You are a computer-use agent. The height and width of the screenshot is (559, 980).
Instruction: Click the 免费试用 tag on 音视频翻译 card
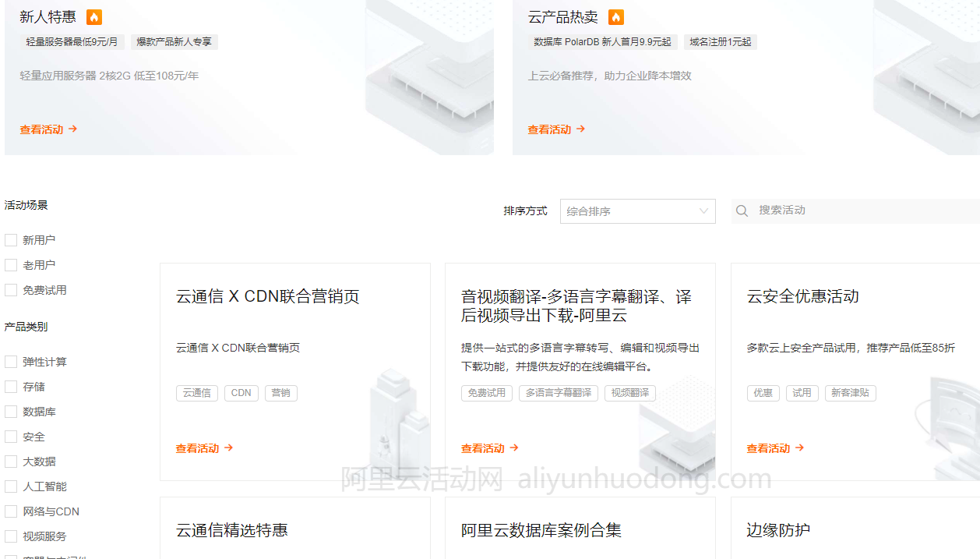click(x=487, y=393)
